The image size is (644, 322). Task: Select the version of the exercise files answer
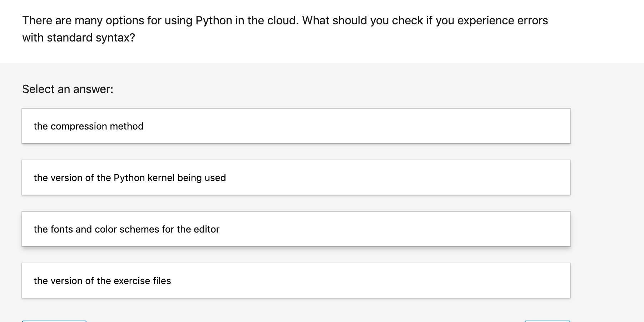point(297,280)
